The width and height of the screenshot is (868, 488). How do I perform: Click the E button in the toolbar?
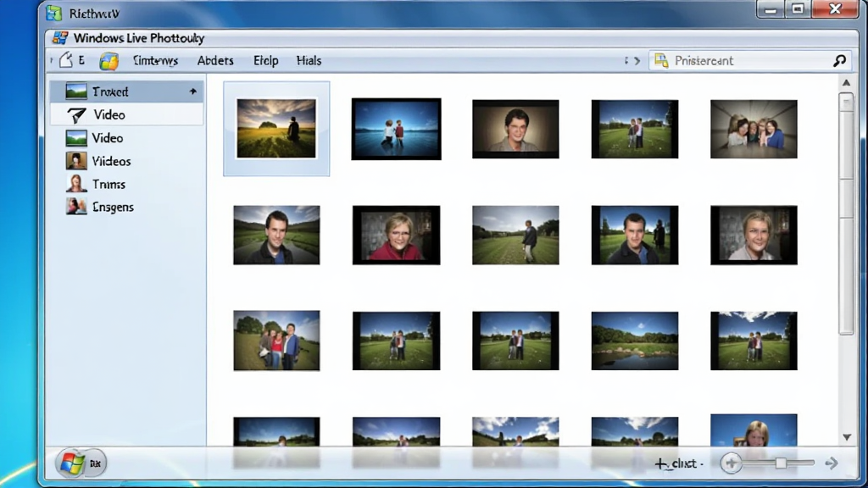(x=81, y=60)
